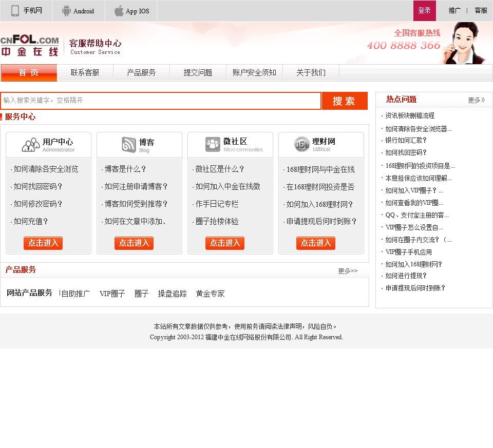Click 点击进入 under 理财网

point(316,243)
